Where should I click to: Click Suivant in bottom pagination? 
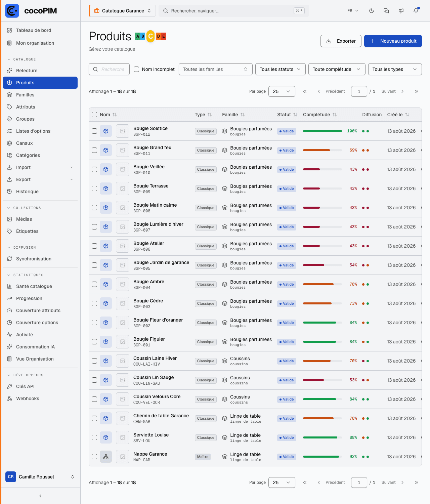point(393,482)
